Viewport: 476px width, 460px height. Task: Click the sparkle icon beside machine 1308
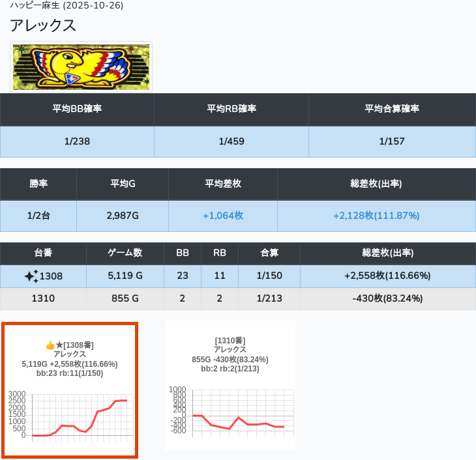point(31,276)
